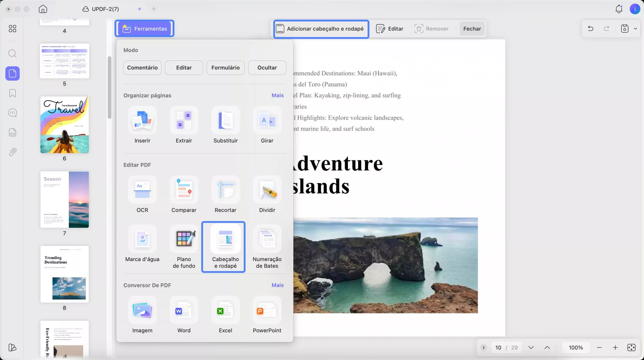Switch to Ocultar mode
Image resolution: width=644 pixels, height=360 pixels.
pyautogui.click(x=267, y=68)
